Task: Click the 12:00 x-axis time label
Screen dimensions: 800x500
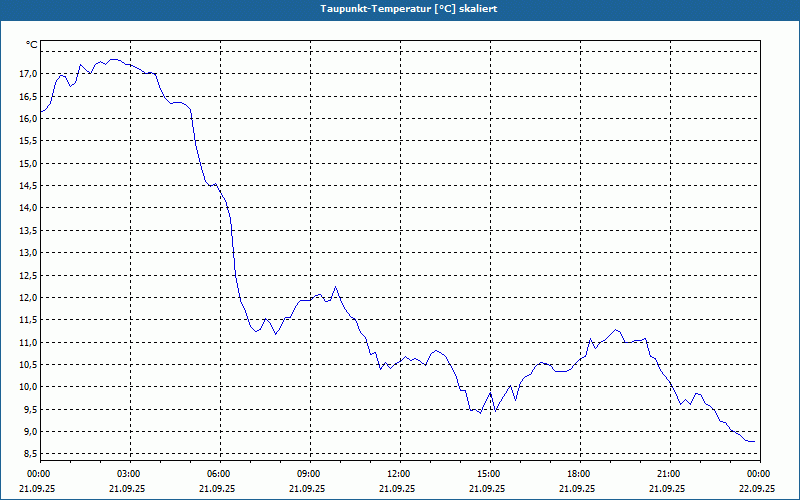Action: pyautogui.click(x=398, y=474)
